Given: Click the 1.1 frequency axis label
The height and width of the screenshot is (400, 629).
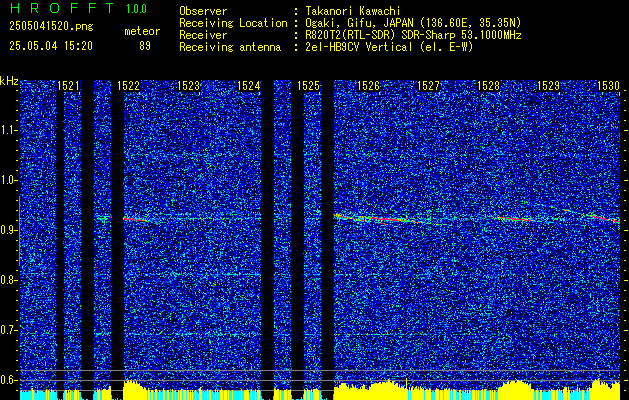Looking at the screenshot, I should click(x=9, y=130).
